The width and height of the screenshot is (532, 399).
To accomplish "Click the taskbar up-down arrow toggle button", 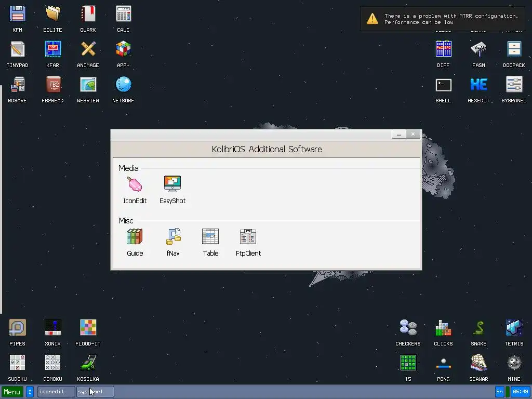I will coord(30,392).
